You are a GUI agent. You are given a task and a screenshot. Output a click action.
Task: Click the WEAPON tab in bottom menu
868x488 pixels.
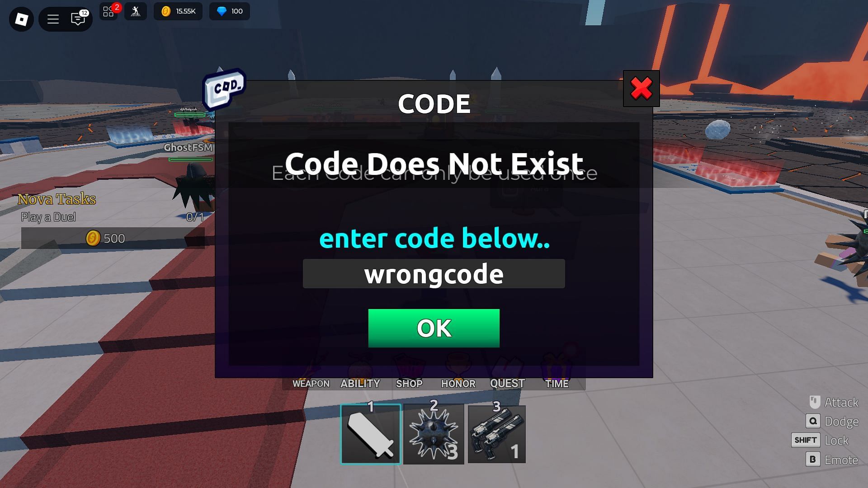click(311, 384)
